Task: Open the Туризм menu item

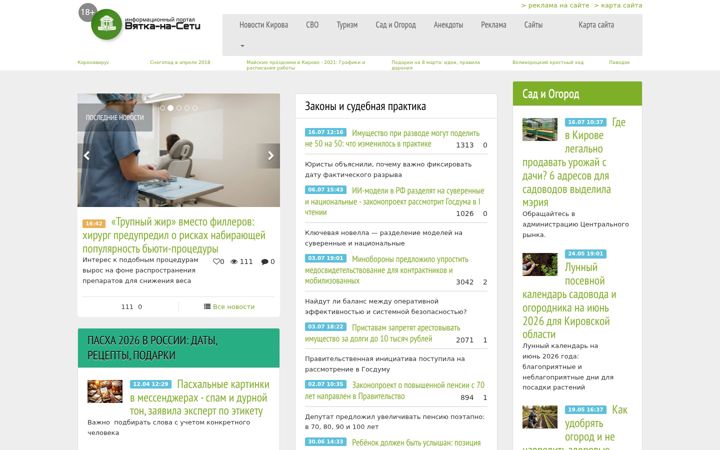Action: click(347, 25)
